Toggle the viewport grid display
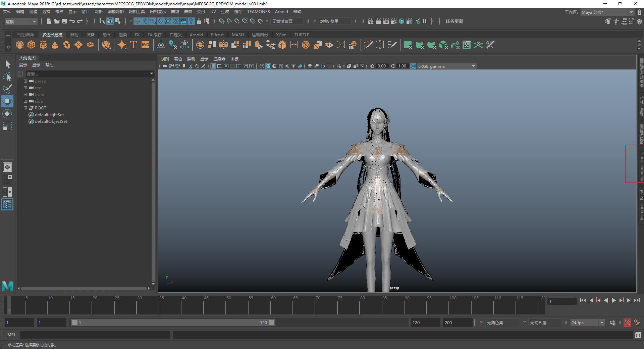This screenshot has height=349, width=644. (213, 66)
